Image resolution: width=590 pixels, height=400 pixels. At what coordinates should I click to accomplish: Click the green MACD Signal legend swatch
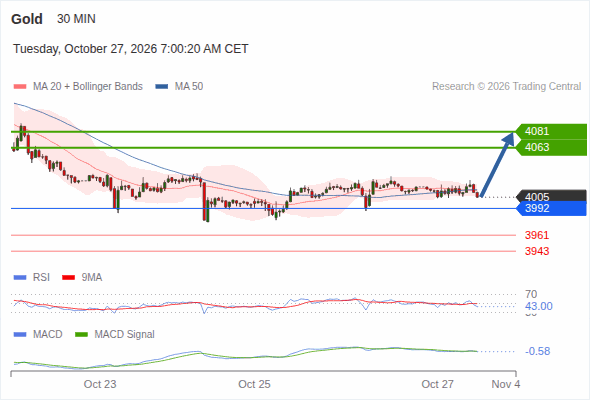pyautogui.click(x=81, y=335)
